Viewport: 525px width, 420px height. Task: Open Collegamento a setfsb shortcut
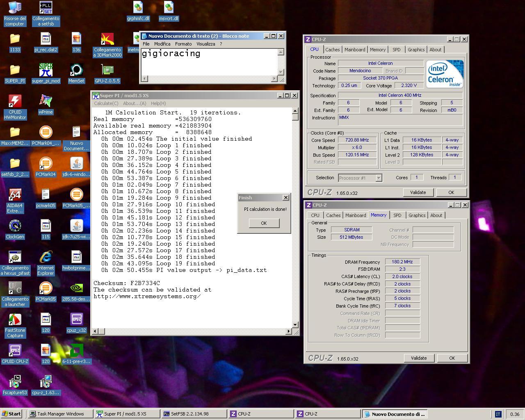[x=46, y=14]
